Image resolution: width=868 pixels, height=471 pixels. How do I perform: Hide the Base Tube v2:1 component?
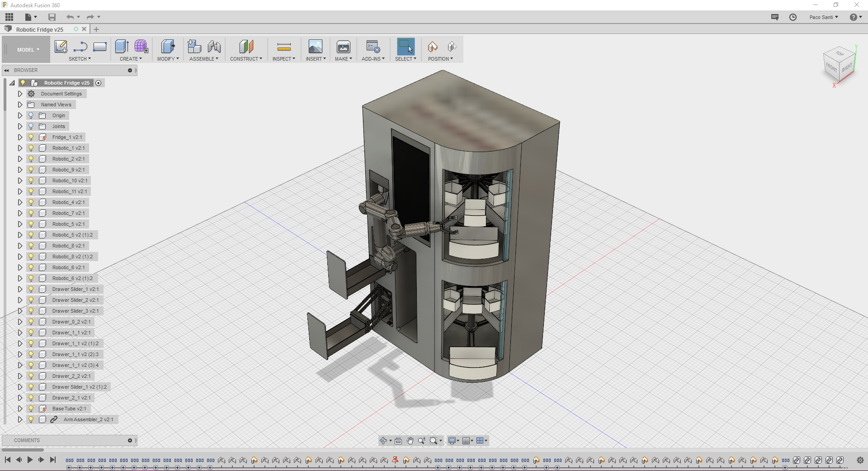(x=31, y=409)
